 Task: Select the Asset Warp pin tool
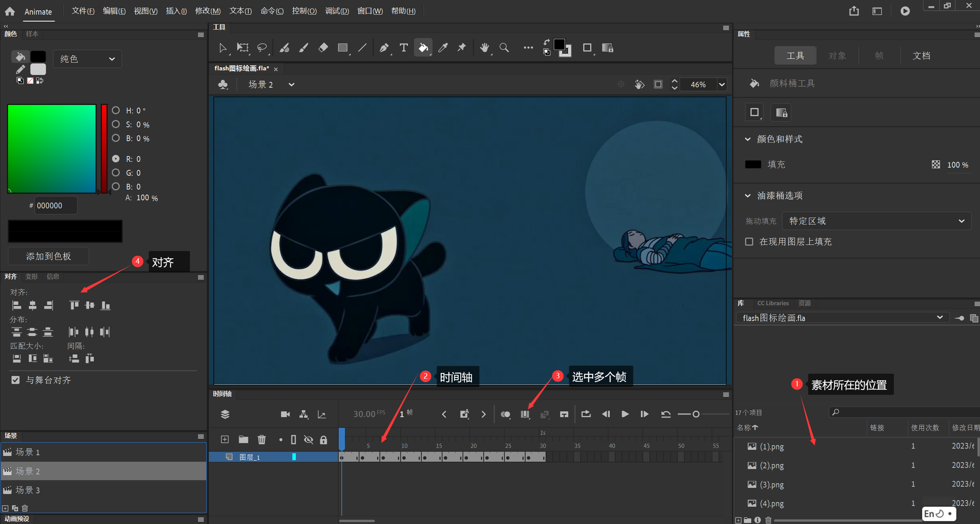pyautogui.click(x=462, y=48)
